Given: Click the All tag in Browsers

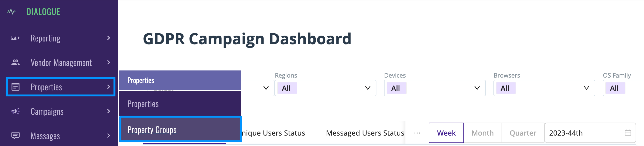Looking at the screenshot, I should (506, 88).
